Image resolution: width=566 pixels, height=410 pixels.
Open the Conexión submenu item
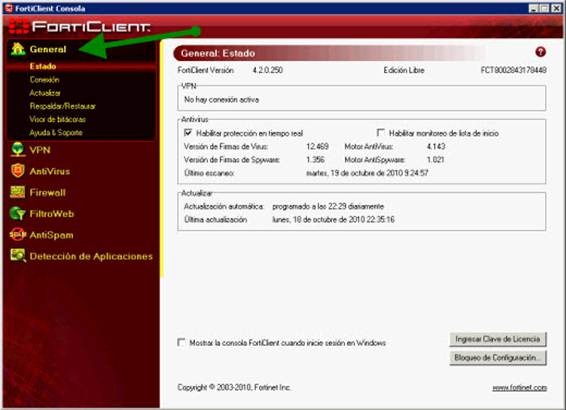click(44, 80)
